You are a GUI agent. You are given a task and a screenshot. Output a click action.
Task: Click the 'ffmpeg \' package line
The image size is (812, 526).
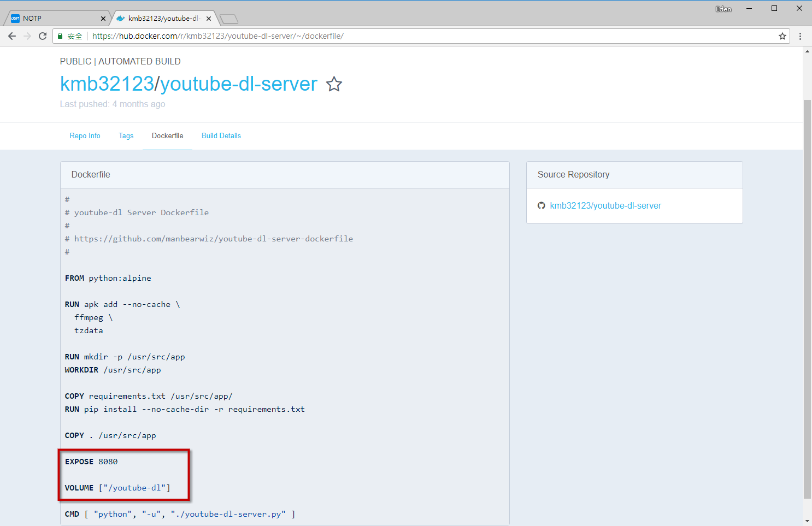click(x=93, y=317)
